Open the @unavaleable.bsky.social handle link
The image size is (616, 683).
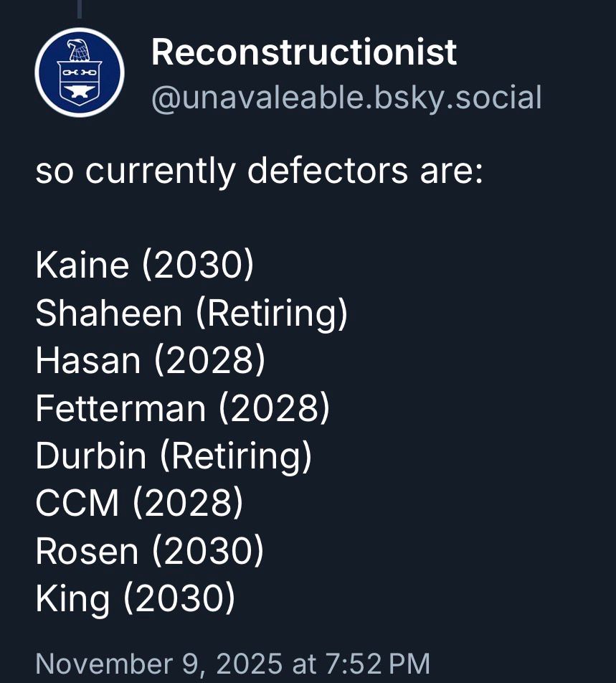(x=346, y=97)
